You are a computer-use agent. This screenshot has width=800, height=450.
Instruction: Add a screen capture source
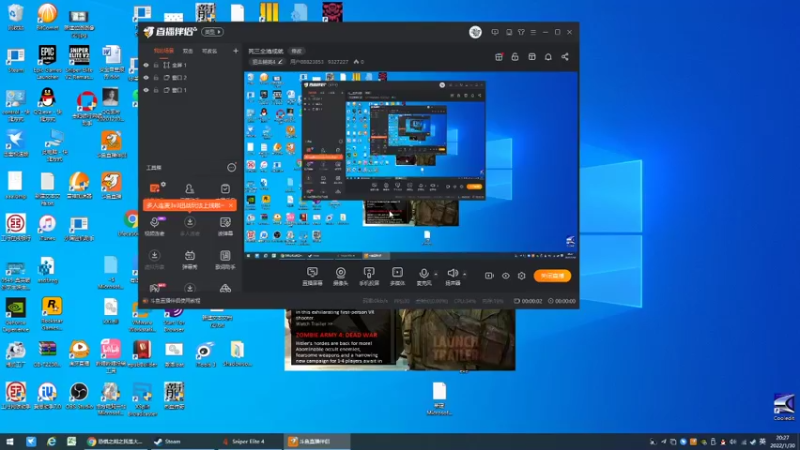point(312,276)
